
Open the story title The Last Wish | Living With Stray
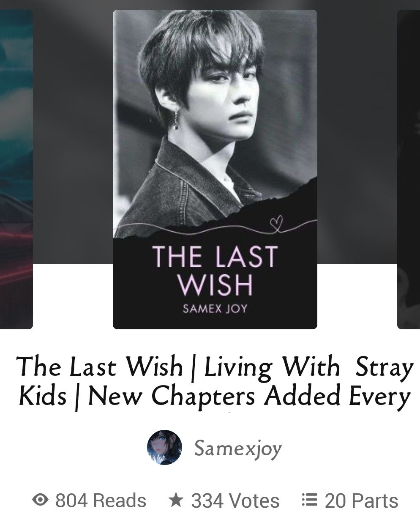215,367
